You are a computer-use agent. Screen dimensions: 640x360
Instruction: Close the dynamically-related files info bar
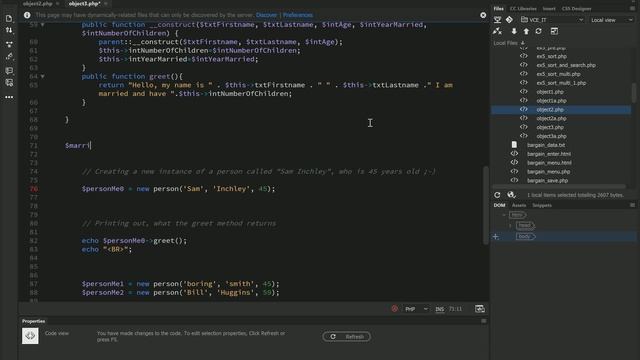point(483,15)
